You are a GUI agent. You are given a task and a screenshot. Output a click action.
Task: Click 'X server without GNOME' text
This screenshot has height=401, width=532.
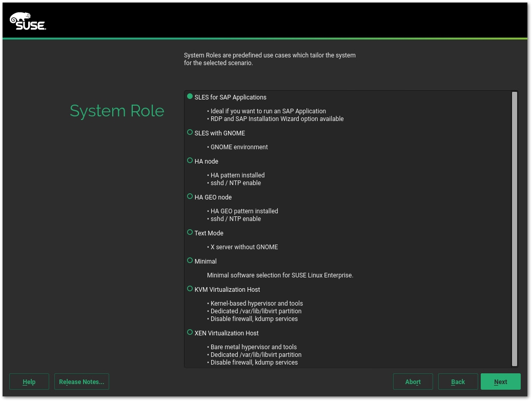pos(244,247)
